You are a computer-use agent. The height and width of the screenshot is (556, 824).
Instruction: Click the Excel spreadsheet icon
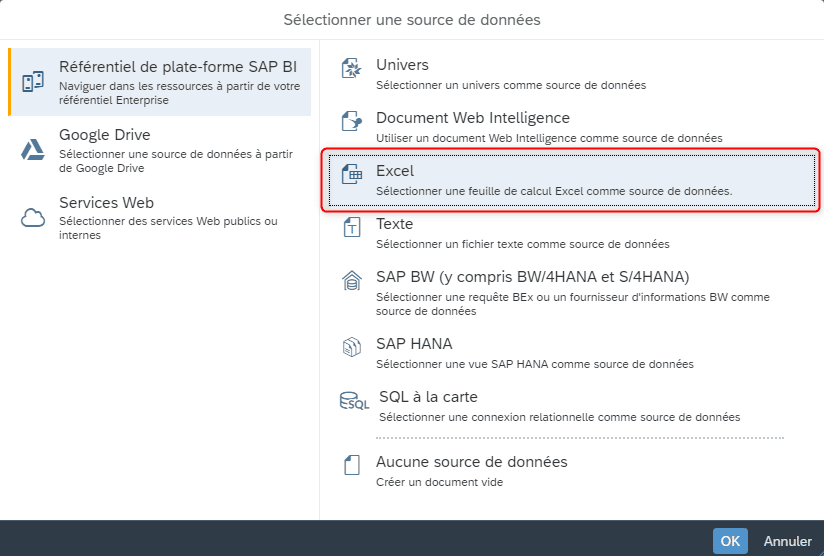point(352,174)
